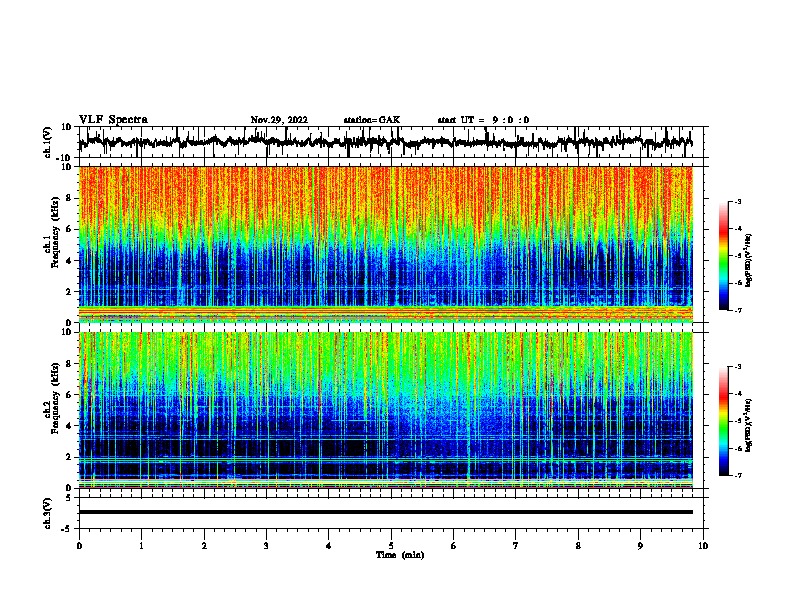Click the "ch.1(V)" axis label

[48, 142]
